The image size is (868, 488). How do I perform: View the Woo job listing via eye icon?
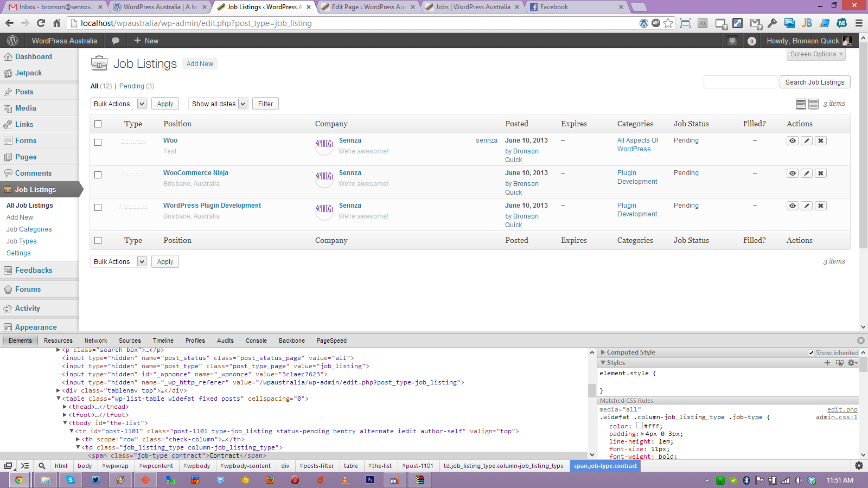click(x=793, y=141)
